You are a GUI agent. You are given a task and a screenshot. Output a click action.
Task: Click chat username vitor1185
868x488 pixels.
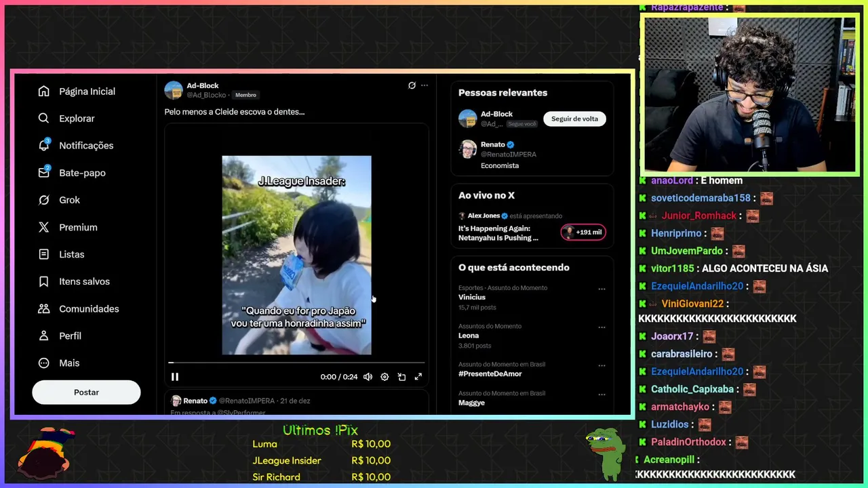[x=673, y=268]
